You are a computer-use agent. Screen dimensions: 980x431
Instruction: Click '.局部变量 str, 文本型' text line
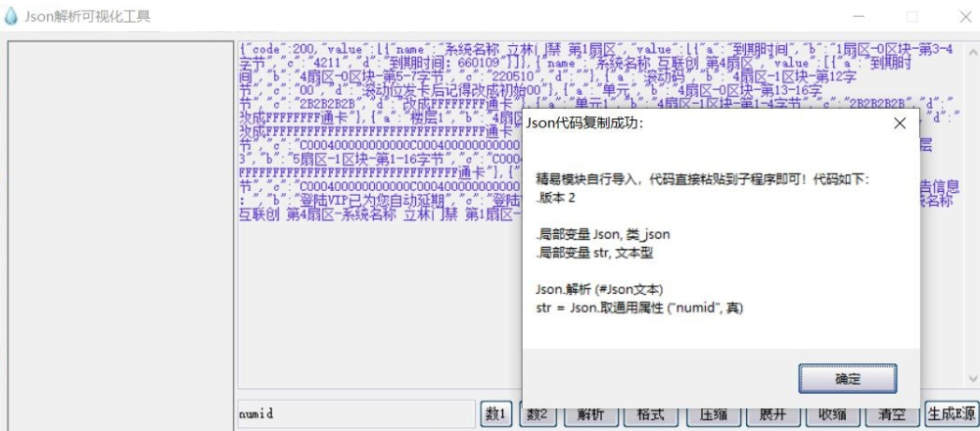(594, 253)
